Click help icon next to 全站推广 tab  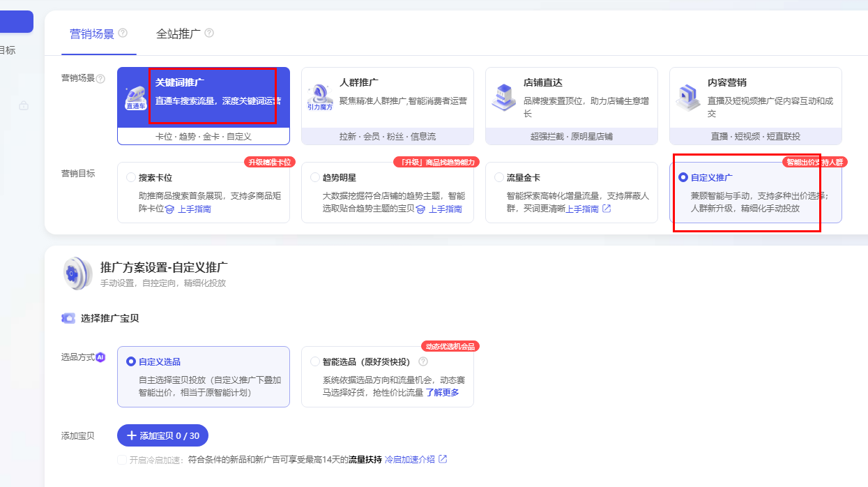209,33
